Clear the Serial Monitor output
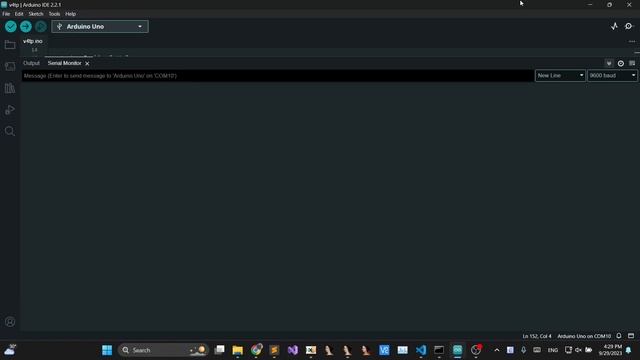The width and height of the screenshot is (640, 360). pyautogui.click(x=632, y=63)
